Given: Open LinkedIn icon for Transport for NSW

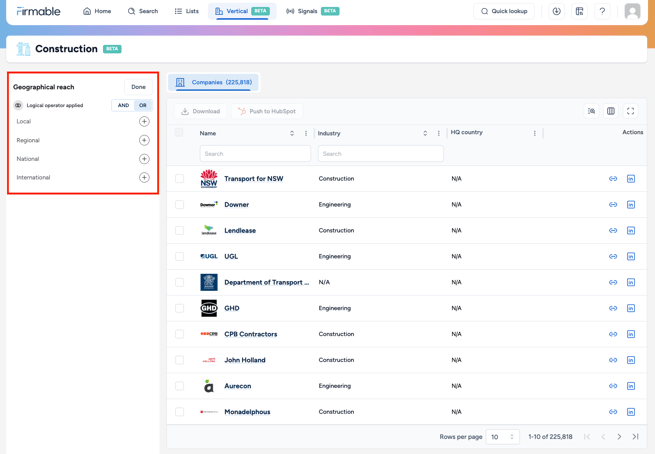Looking at the screenshot, I should click(631, 179).
